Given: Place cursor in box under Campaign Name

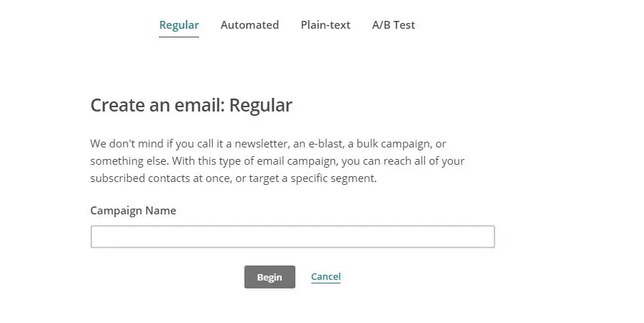Looking at the screenshot, I should (x=293, y=237).
